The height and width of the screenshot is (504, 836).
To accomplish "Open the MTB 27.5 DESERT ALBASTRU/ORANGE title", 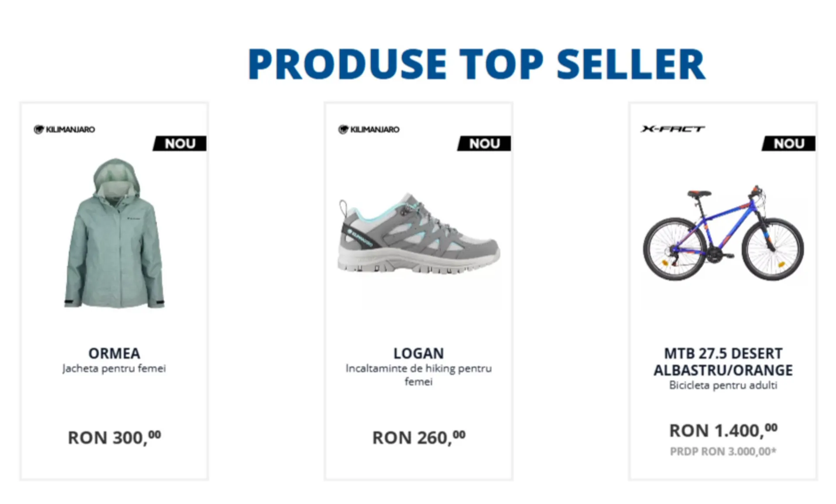I will [x=723, y=361].
